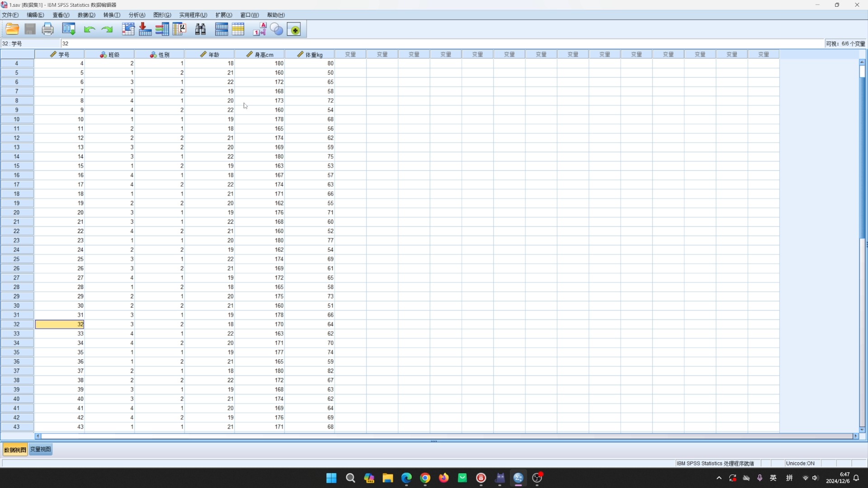Screen dimensions: 868x488
Task: Click the Select Cases icon
Action: (238, 29)
